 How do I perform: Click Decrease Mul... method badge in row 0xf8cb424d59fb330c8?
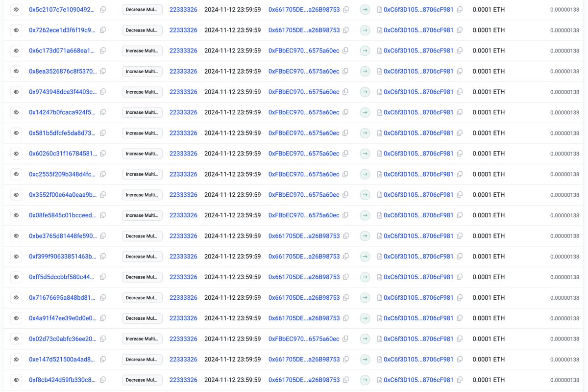[x=142, y=380]
